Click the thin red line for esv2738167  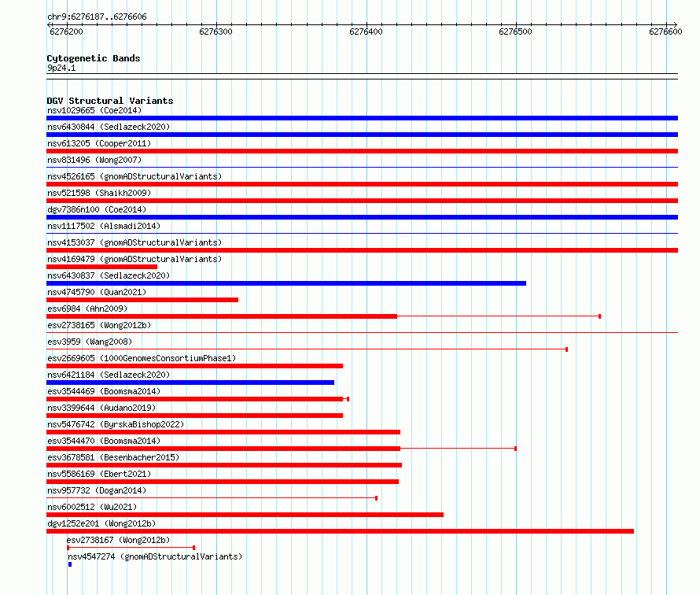(131, 548)
